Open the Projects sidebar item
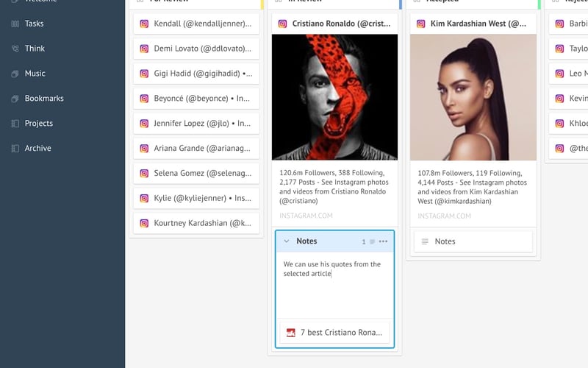588x368 pixels. point(39,123)
